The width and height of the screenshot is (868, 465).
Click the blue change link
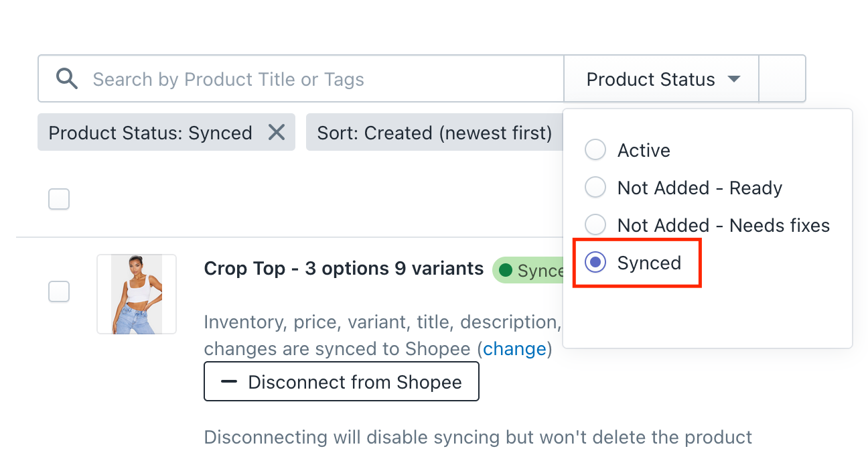(514, 349)
